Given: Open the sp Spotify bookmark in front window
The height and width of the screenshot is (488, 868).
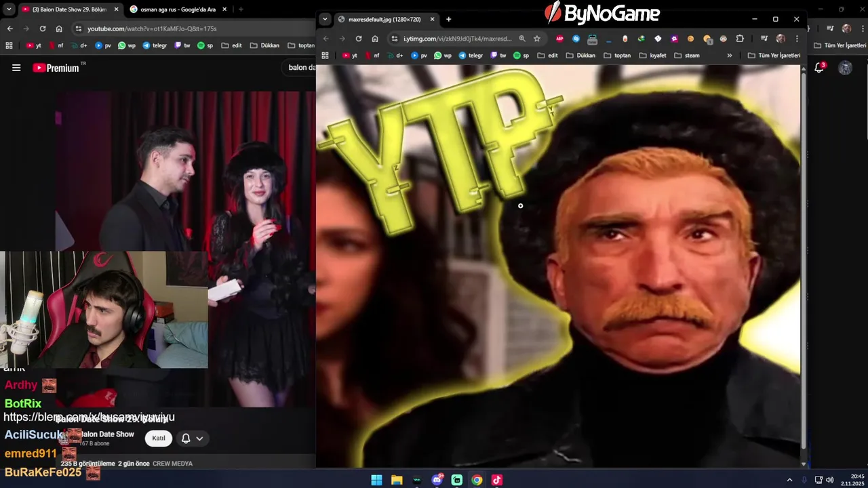Looking at the screenshot, I should (521, 56).
